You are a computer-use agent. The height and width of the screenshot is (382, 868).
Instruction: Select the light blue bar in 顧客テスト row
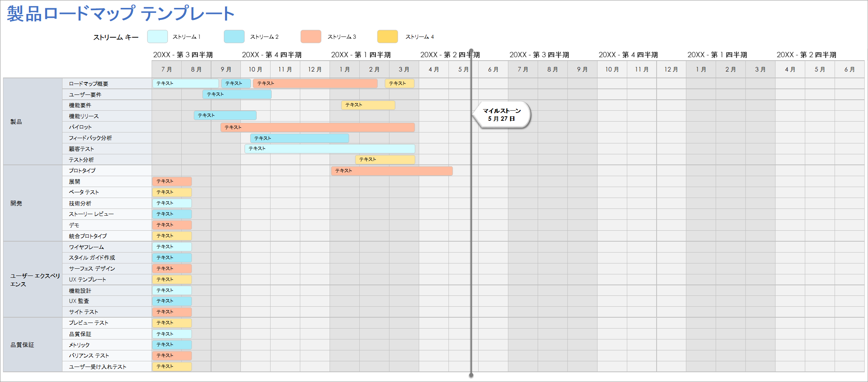(x=330, y=149)
